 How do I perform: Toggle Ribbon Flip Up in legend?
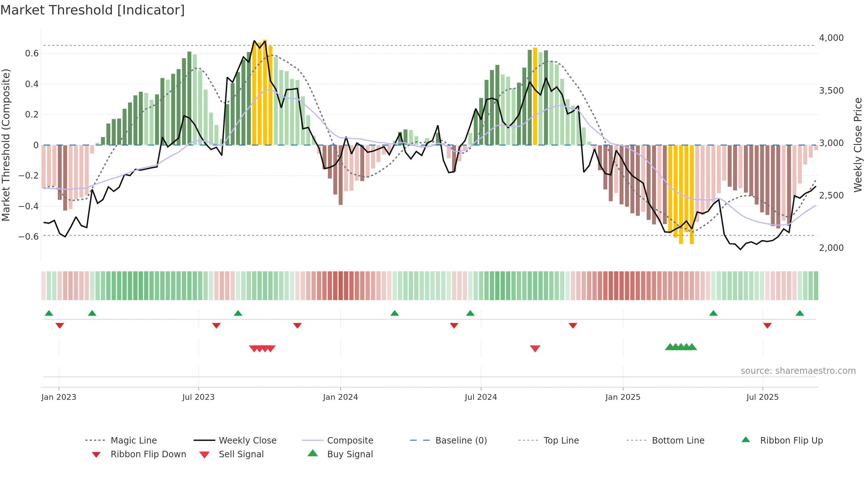click(782, 440)
